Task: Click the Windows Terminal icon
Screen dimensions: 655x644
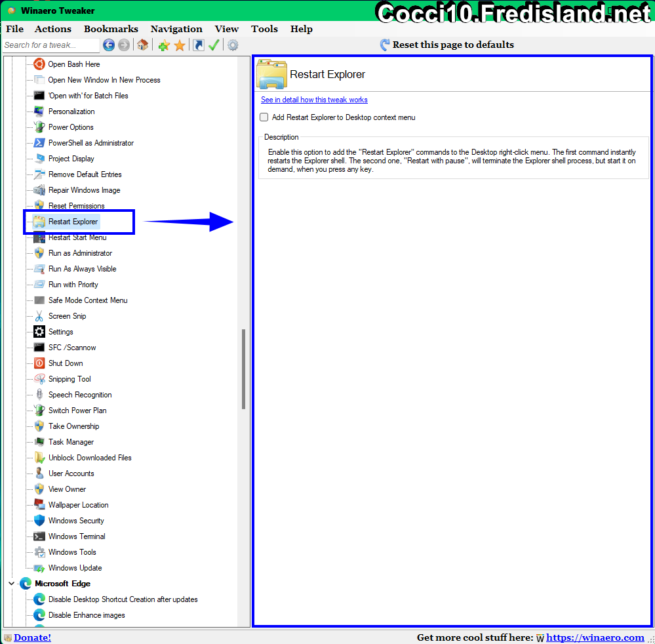Action: click(39, 536)
